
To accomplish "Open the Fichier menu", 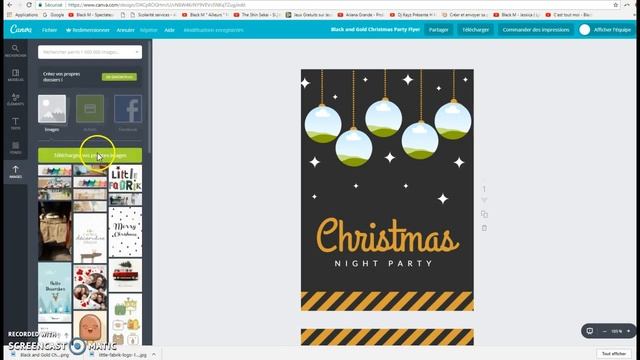I will [49, 30].
